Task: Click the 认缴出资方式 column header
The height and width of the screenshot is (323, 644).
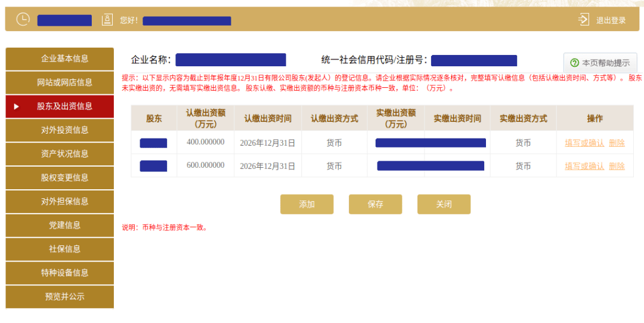Action: coord(335,118)
